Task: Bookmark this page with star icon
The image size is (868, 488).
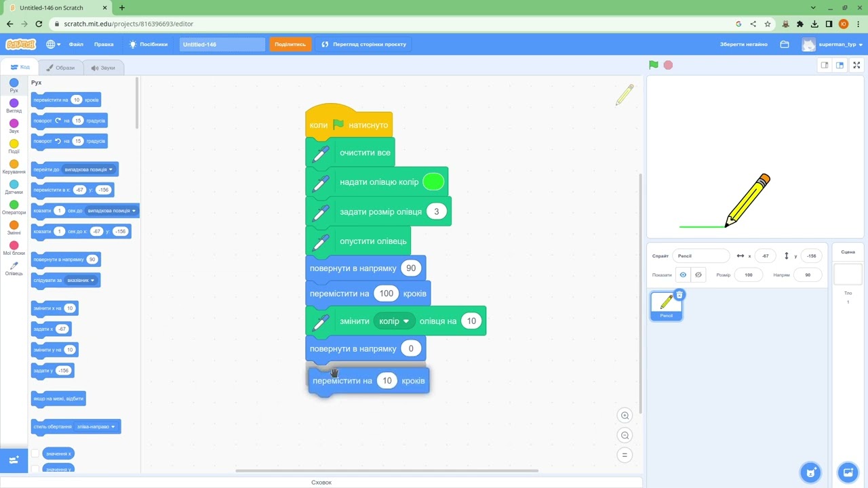Action: tap(768, 24)
